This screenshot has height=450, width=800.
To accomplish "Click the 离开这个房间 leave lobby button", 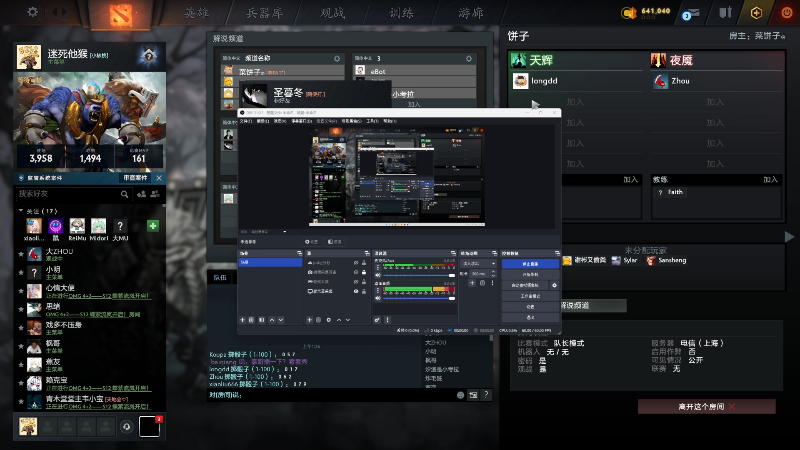I will pyautogui.click(x=707, y=407).
